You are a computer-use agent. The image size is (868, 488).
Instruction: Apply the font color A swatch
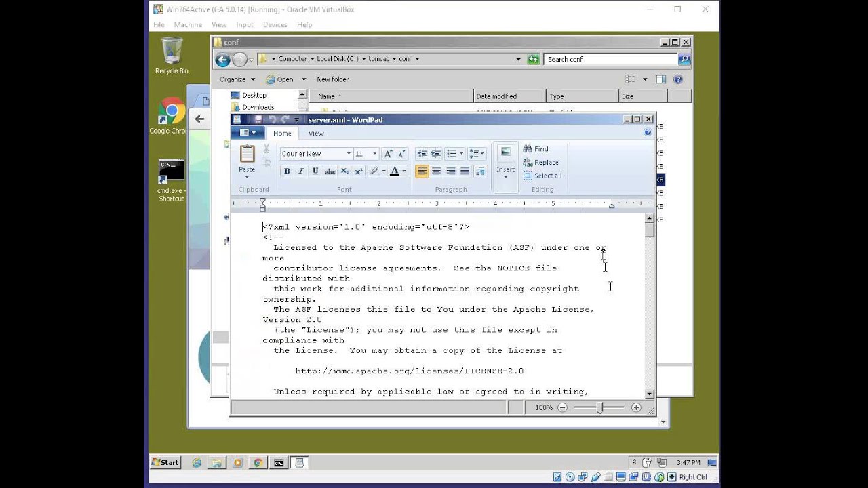pyautogui.click(x=395, y=171)
